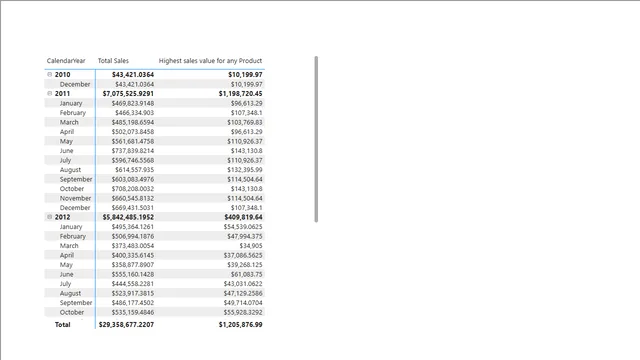Click the $55,928.3292 highest value cell
Image resolution: width=640 pixels, height=360 pixels.
click(x=243, y=312)
